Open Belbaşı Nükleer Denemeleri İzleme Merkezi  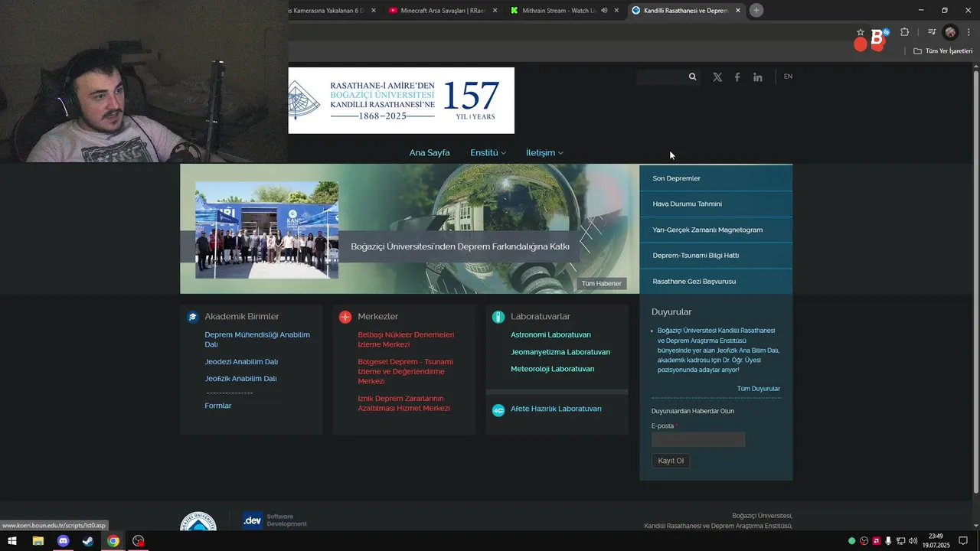(x=406, y=340)
